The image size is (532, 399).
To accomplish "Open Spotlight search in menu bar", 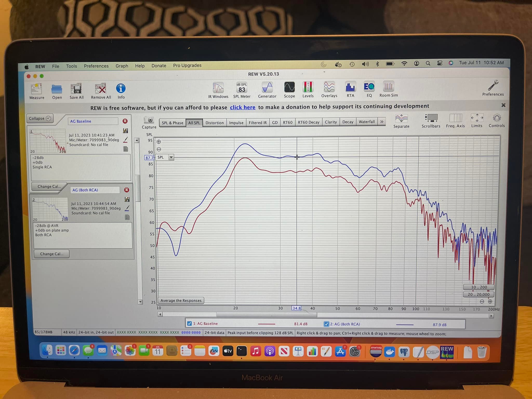I will (x=428, y=63).
